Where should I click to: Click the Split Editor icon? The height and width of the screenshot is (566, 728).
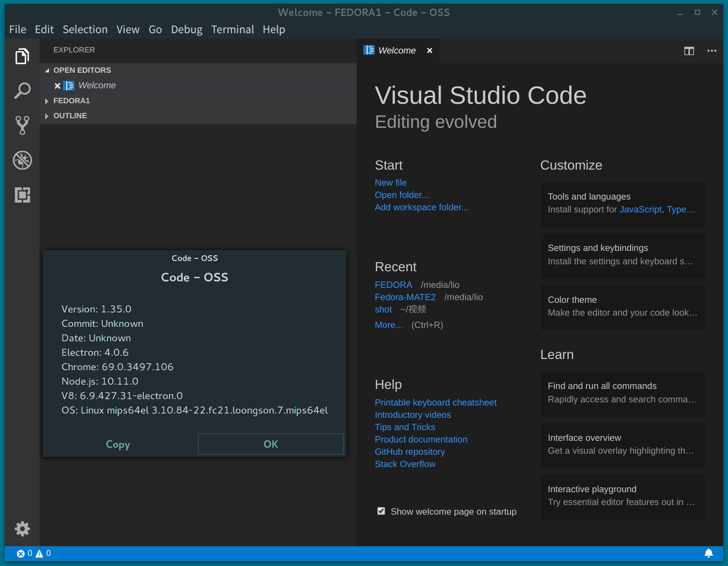pyautogui.click(x=689, y=51)
